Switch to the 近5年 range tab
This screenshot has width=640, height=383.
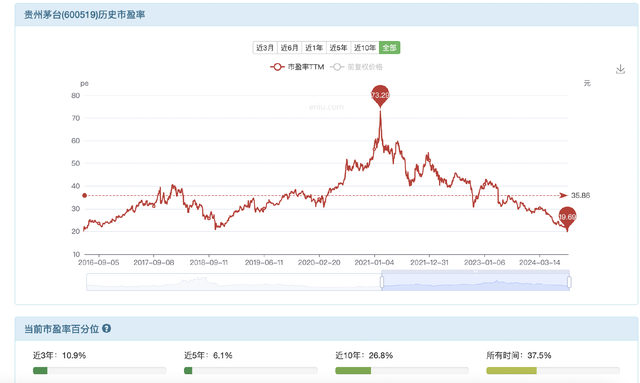point(338,48)
